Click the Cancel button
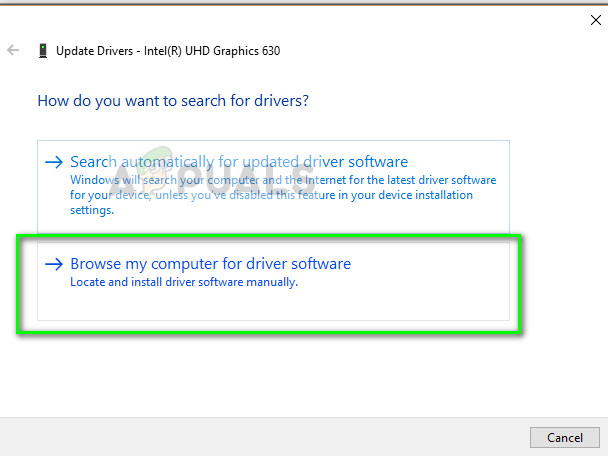The image size is (608, 456). [565, 438]
